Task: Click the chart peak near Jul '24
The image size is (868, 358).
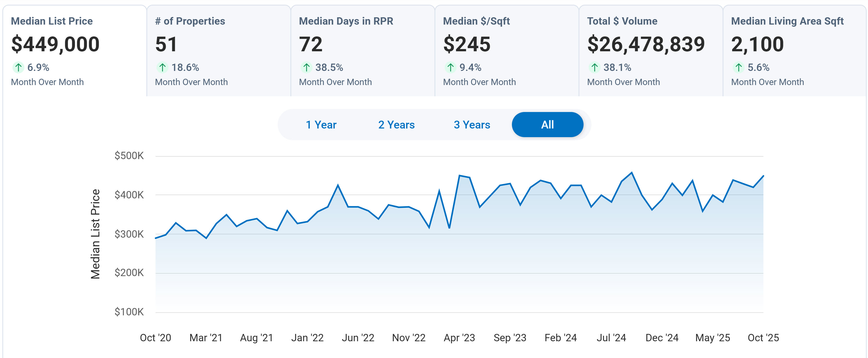Action: (631, 173)
